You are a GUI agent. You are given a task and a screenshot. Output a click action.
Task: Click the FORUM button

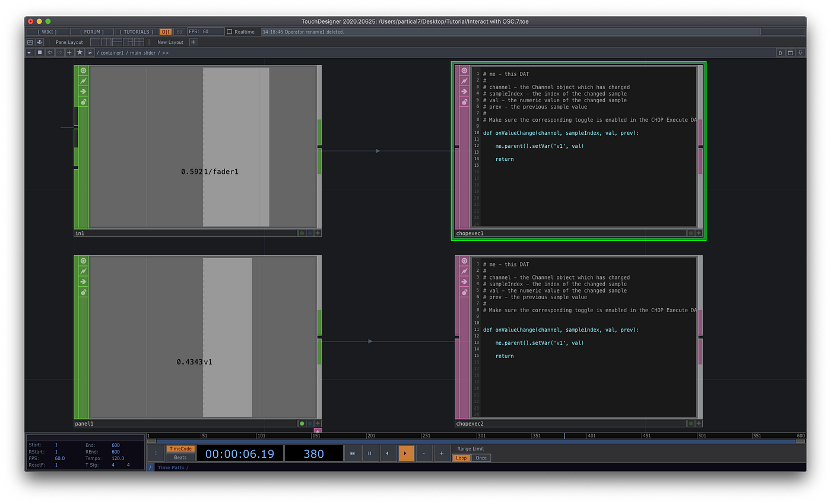click(91, 31)
